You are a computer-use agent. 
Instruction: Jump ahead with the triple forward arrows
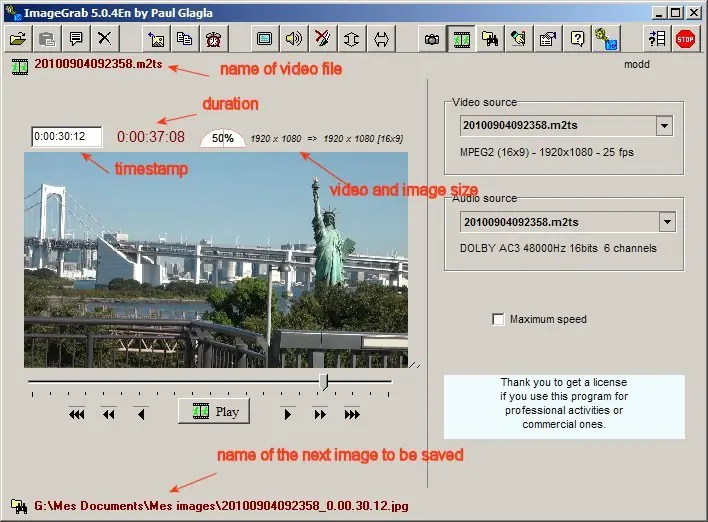tap(352, 414)
